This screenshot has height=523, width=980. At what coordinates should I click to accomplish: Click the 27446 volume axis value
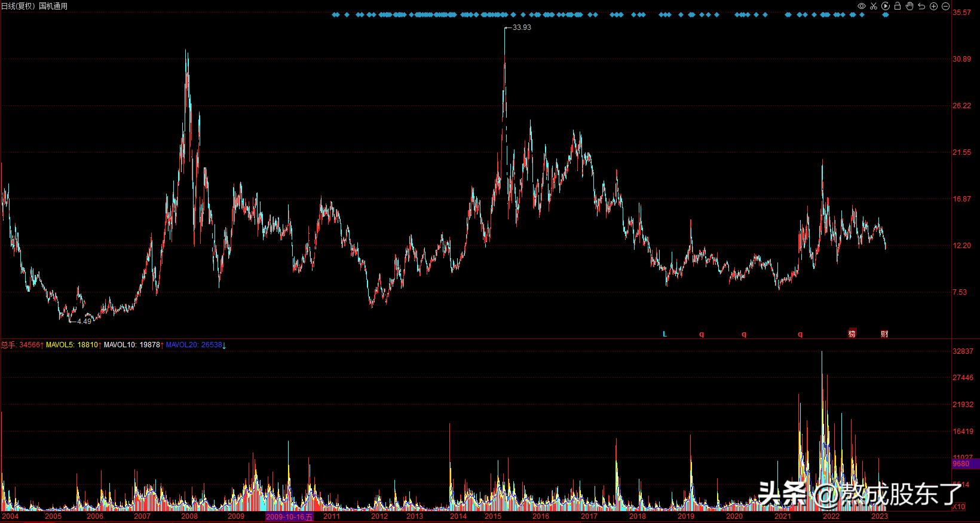point(963,378)
